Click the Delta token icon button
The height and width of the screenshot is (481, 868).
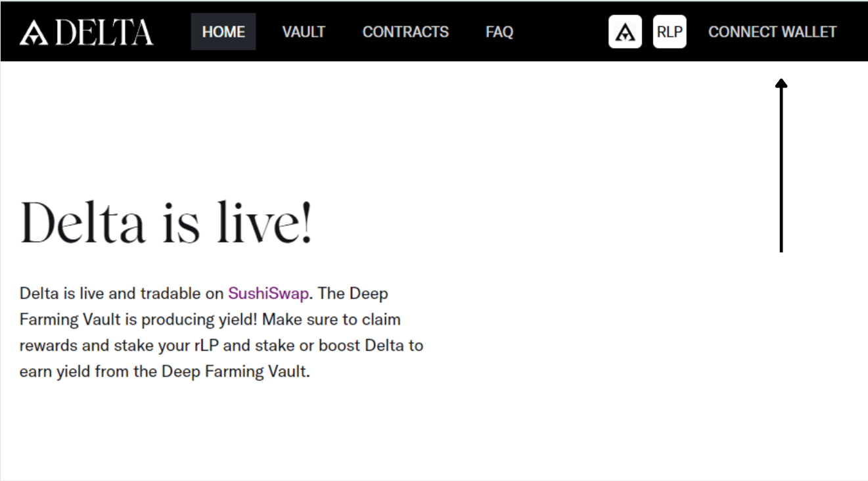coord(625,32)
